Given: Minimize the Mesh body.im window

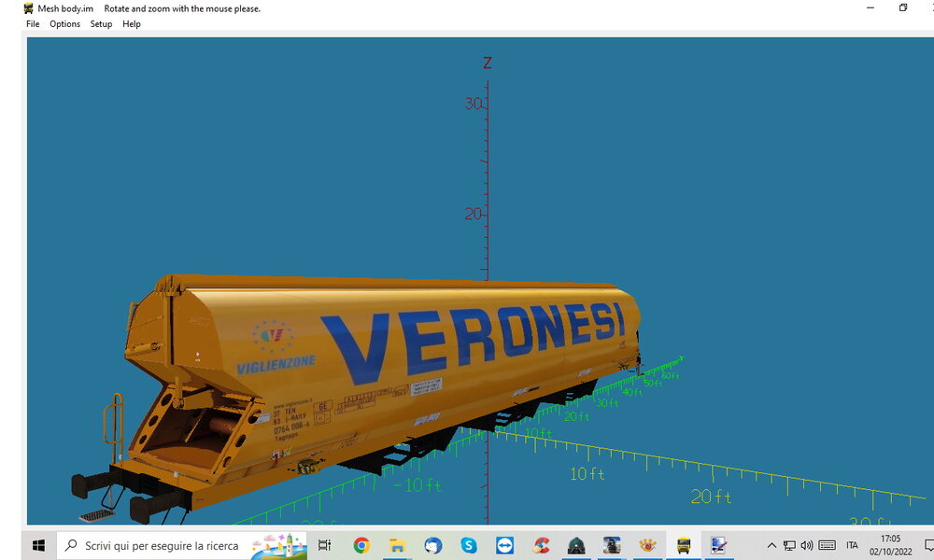Looking at the screenshot, I should coord(870,7).
